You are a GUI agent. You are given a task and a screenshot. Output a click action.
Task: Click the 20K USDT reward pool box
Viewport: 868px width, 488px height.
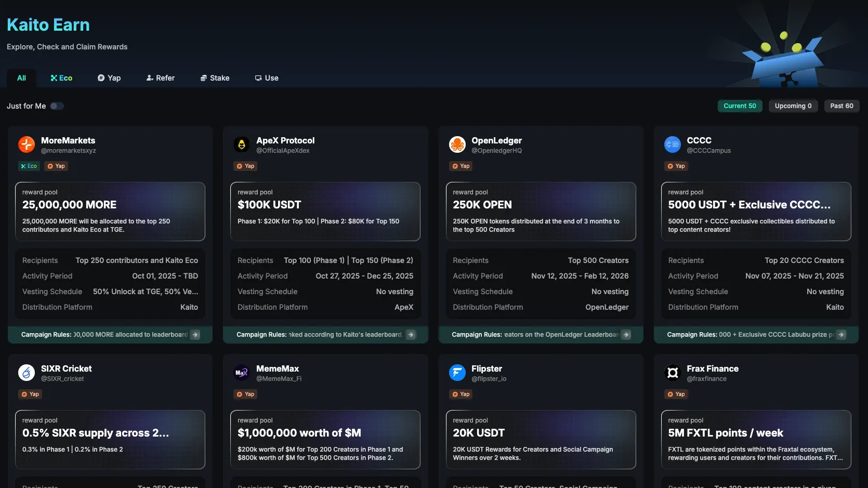click(541, 440)
